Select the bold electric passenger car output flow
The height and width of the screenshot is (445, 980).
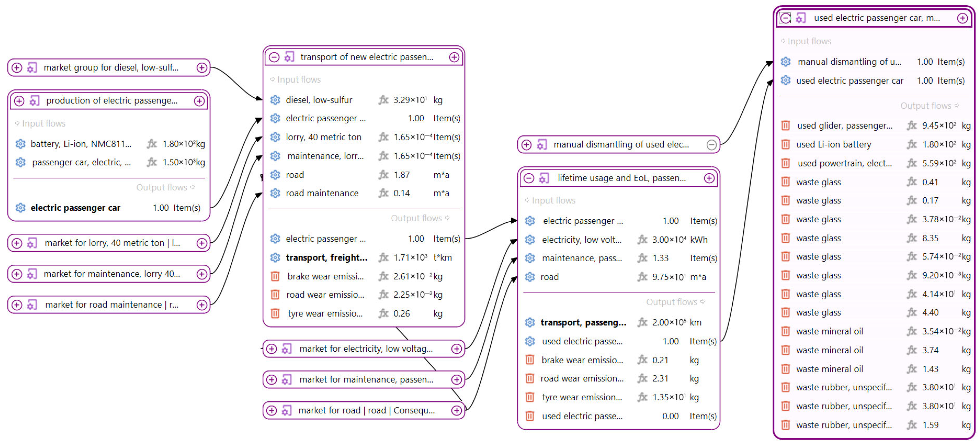coord(75,208)
